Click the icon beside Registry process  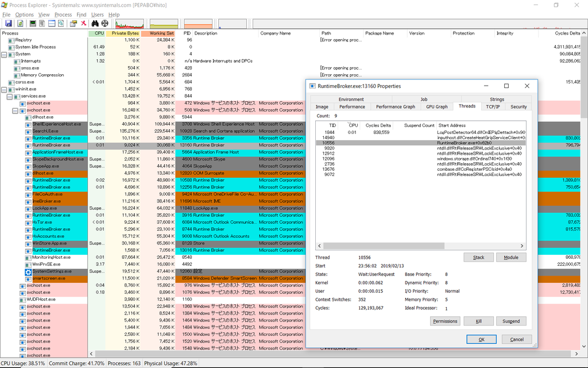point(11,40)
